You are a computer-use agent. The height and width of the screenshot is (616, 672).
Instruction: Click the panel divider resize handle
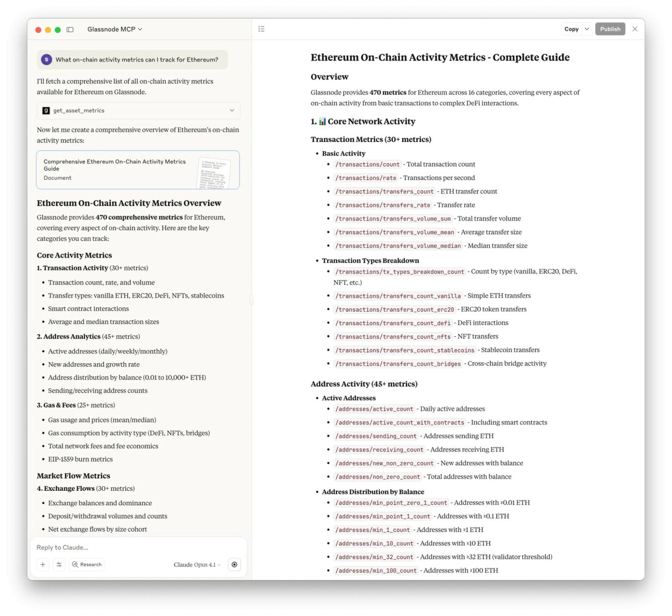coord(252,299)
